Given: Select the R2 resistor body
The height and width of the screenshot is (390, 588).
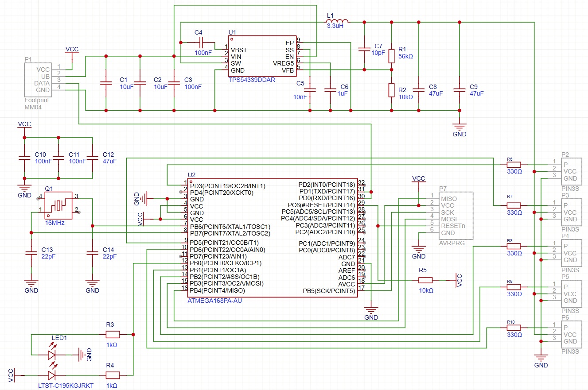Looking at the screenshot, I should [392, 90].
